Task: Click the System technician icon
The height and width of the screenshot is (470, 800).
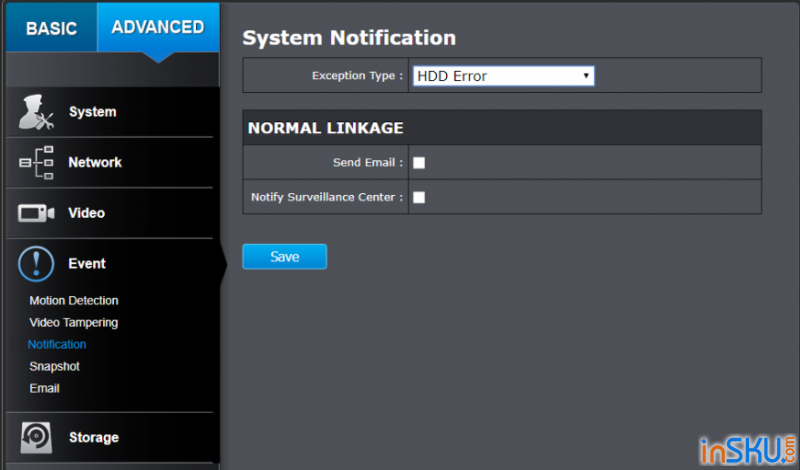Action: (36, 112)
